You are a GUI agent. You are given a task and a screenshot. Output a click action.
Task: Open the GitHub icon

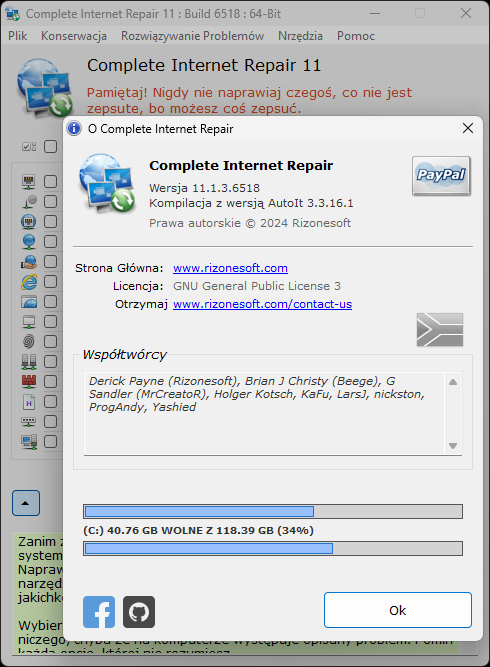coord(139,612)
